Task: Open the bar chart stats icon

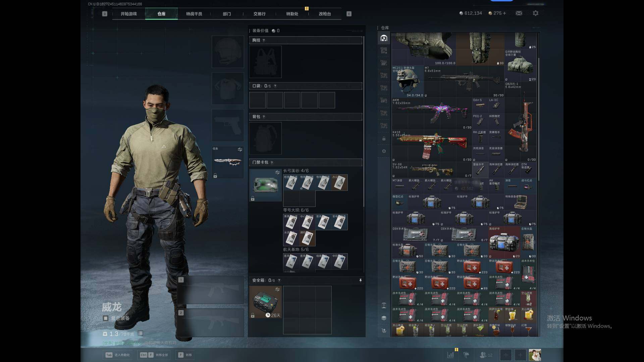Action: [450, 355]
